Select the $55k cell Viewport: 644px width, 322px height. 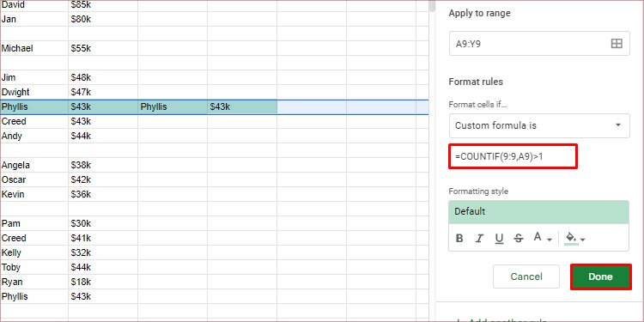(103, 48)
